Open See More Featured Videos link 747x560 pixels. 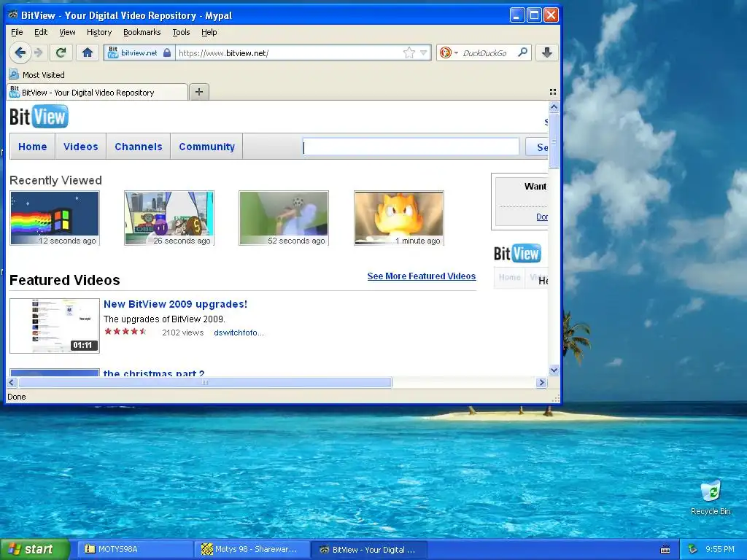pos(421,276)
